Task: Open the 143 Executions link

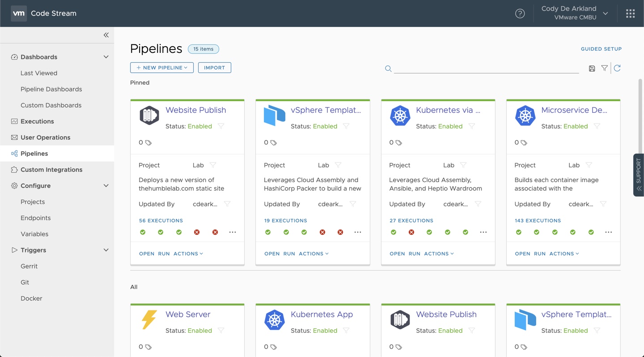Action: click(x=538, y=221)
